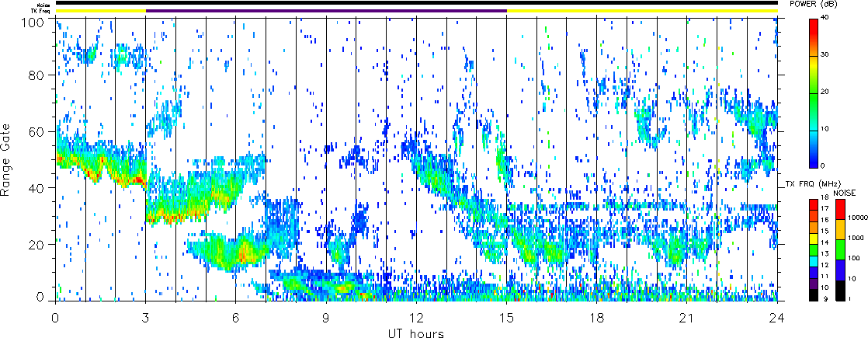The height and width of the screenshot is (338, 868).
Task: Click the yellow TX Freq bar section before hour 3
Action: pos(101,11)
